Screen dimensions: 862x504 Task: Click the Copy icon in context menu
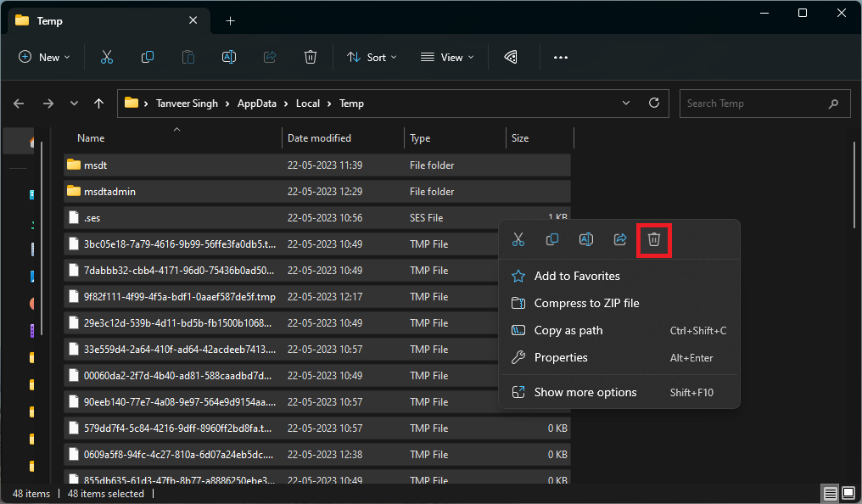(552, 240)
